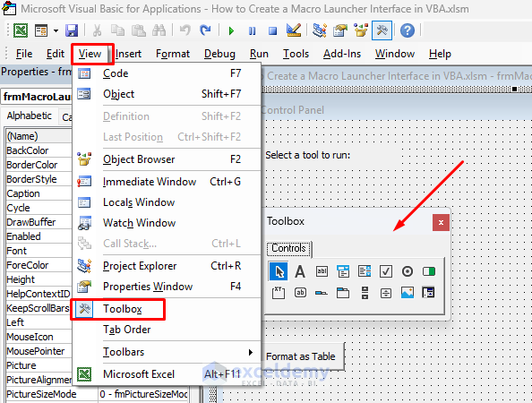Open the File menu
This screenshot has width=532, height=403.
click(x=24, y=54)
